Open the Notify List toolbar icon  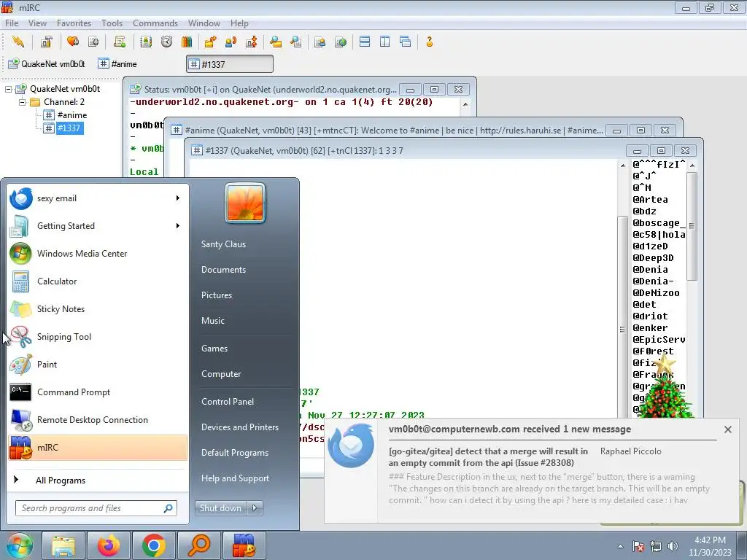[320, 42]
